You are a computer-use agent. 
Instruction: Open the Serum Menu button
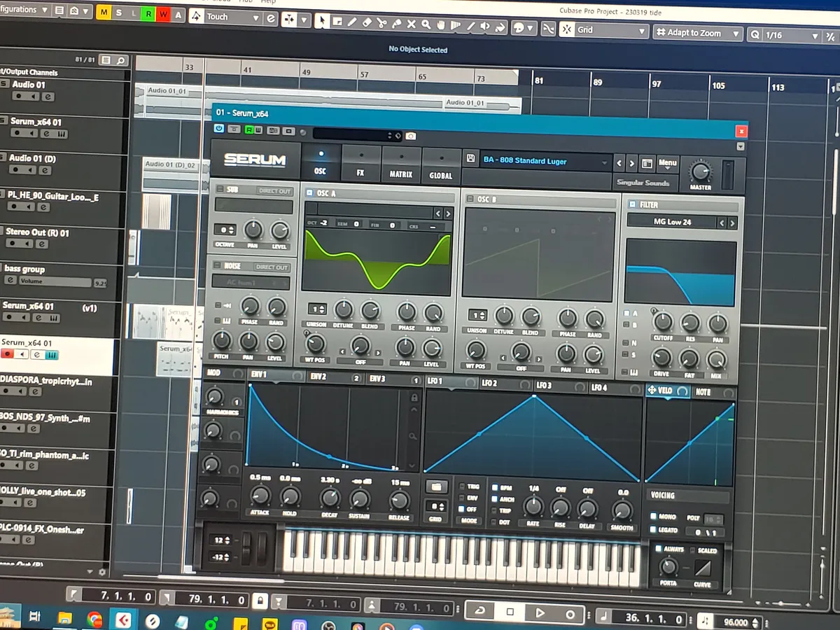(667, 164)
